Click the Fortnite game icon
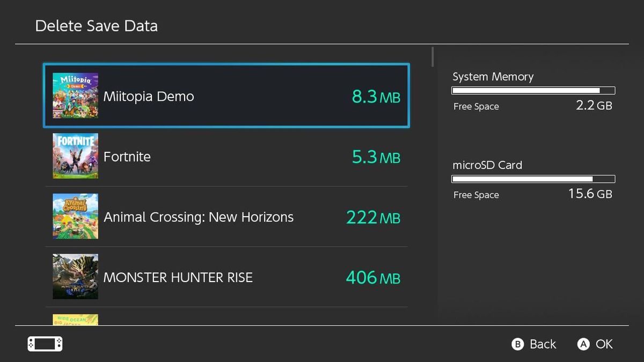644x362 pixels. [75, 156]
